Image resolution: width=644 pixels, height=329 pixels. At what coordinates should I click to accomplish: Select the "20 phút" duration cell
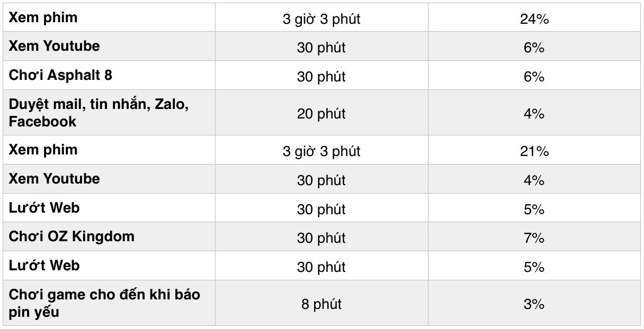321,114
